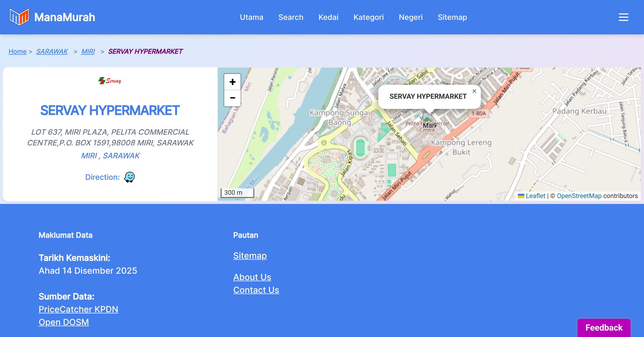Click the ManaMurah logo icon

click(19, 17)
